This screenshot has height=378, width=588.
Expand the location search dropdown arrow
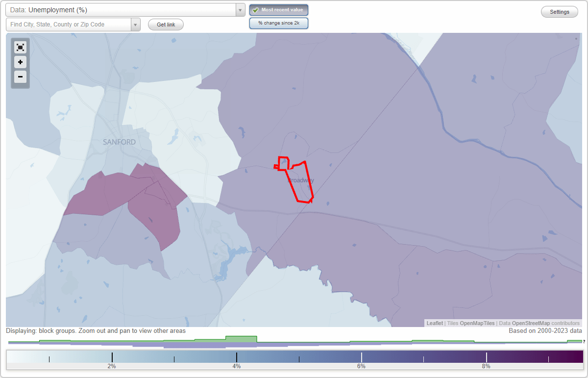(136, 25)
